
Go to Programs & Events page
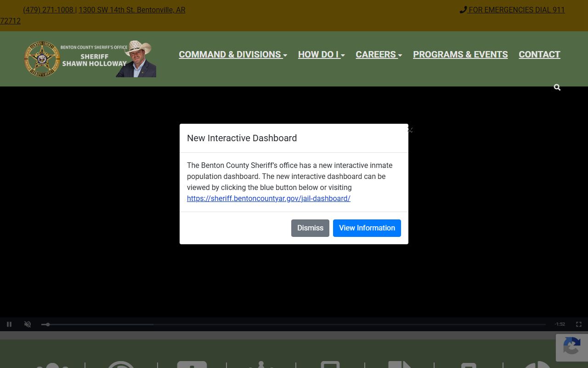(460, 54)
